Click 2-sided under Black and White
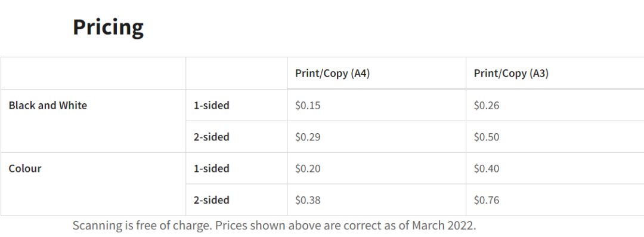644x237 pixels. pos(211,137)
